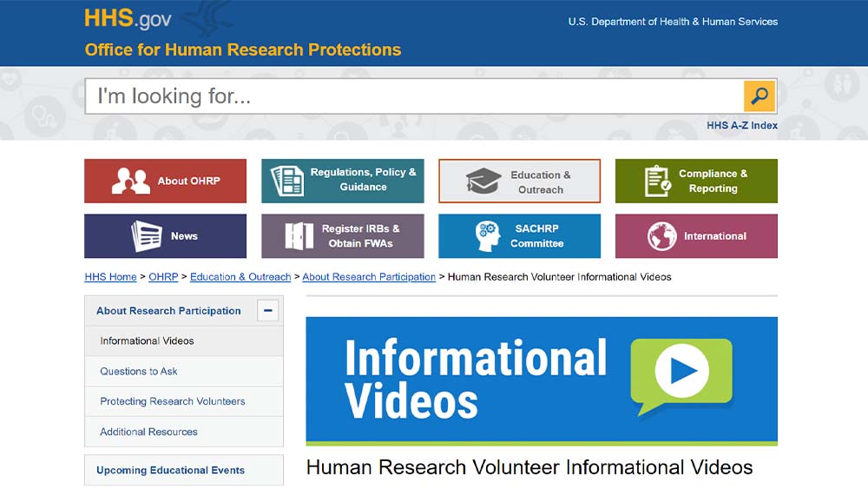Image resolution: width=868 pixels, height=489 pixels.
Task: Click the gear-head icon on SACHRP
Action: [487, 236]
